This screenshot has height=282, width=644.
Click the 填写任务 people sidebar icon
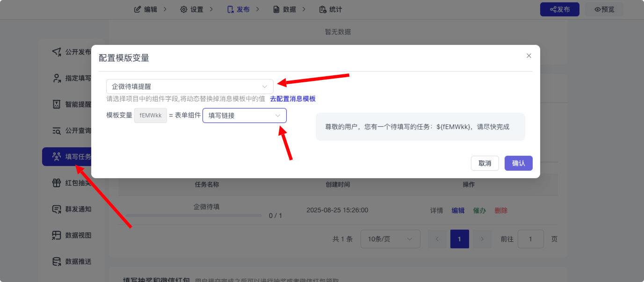coord(57,157)
